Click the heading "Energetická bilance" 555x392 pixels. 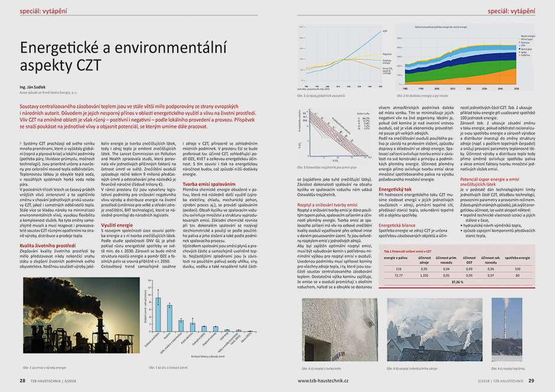(397, 225)
